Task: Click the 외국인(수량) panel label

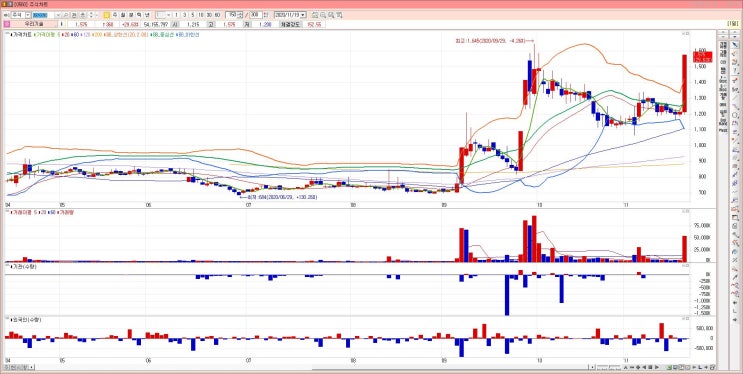Action: (x=25, y=320)
